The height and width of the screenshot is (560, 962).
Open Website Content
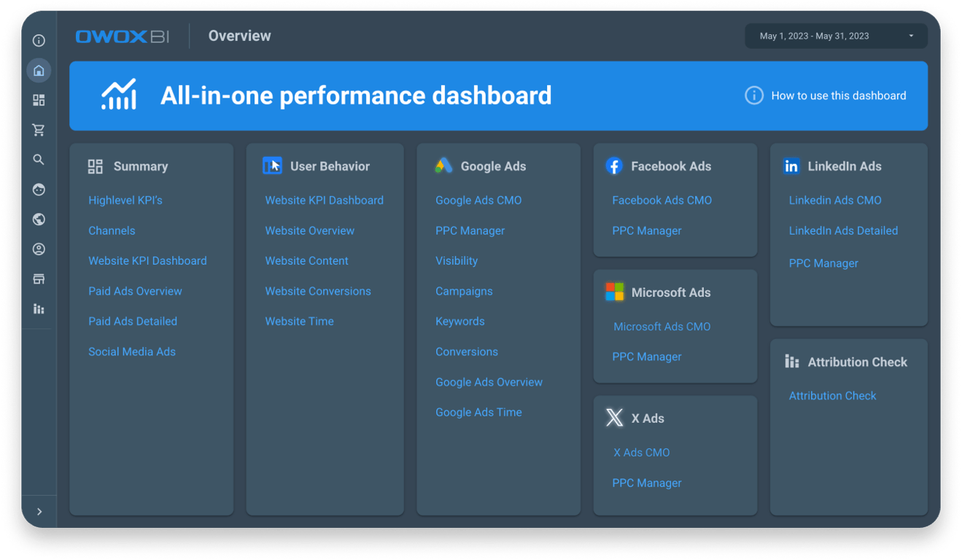(x=306, y=261)
